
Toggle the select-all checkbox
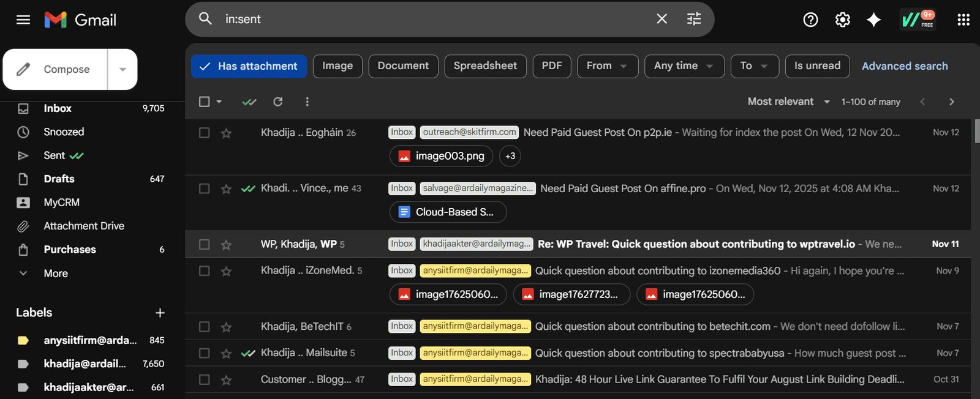tap(205, 102)
